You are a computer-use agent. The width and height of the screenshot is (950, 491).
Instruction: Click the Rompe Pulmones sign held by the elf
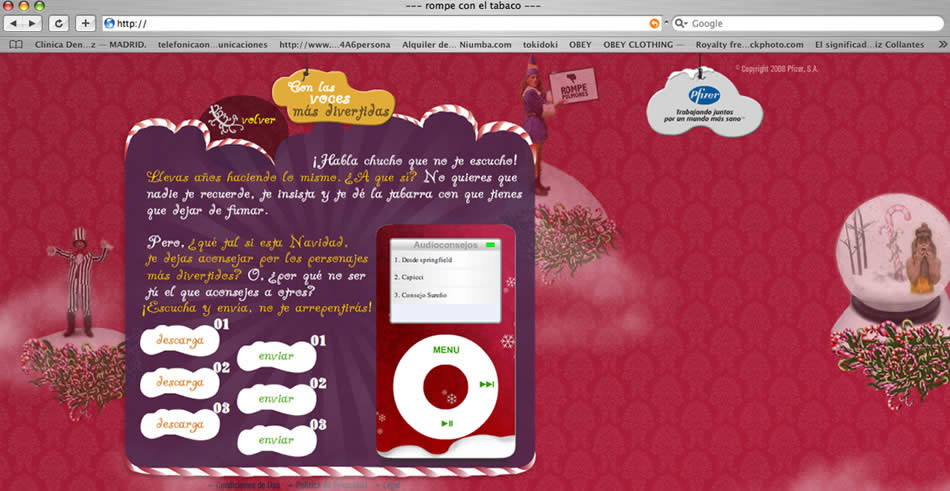573,86
